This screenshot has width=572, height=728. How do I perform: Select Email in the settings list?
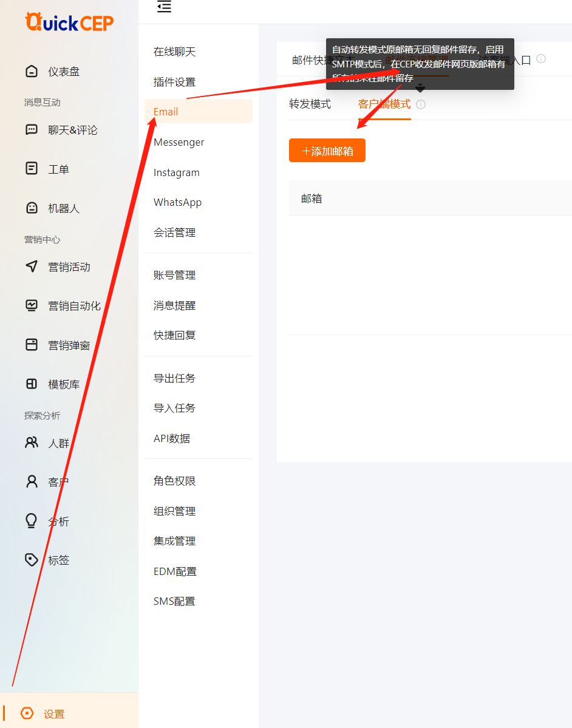(198, 112)
